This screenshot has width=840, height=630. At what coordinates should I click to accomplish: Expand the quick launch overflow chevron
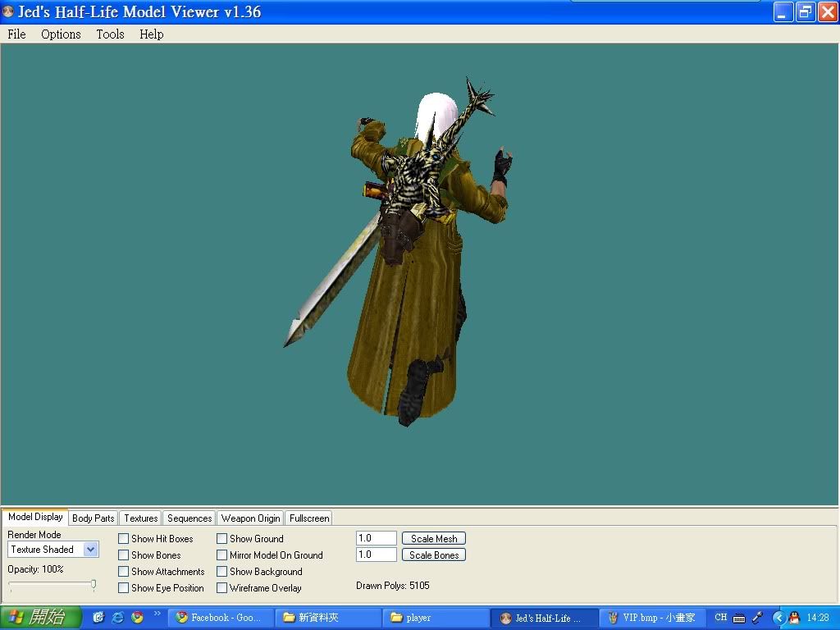coord(157,614)
